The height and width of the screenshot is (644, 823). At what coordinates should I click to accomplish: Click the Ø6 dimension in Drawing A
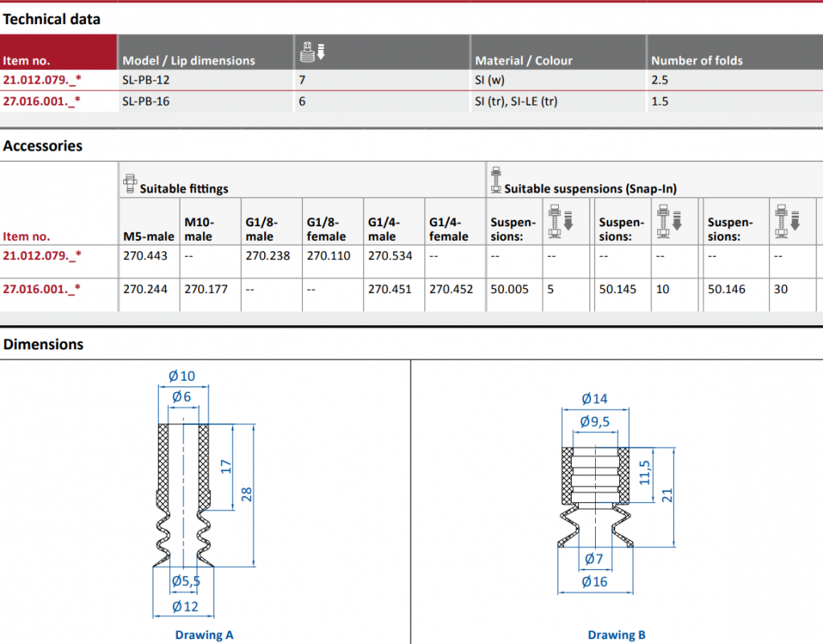(x=182, y=397)
